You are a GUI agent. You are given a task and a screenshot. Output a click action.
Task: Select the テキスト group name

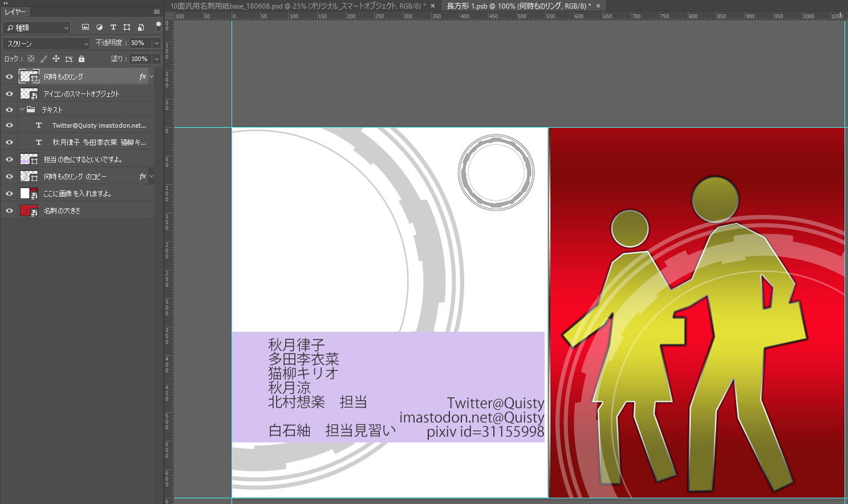point(52,109)
